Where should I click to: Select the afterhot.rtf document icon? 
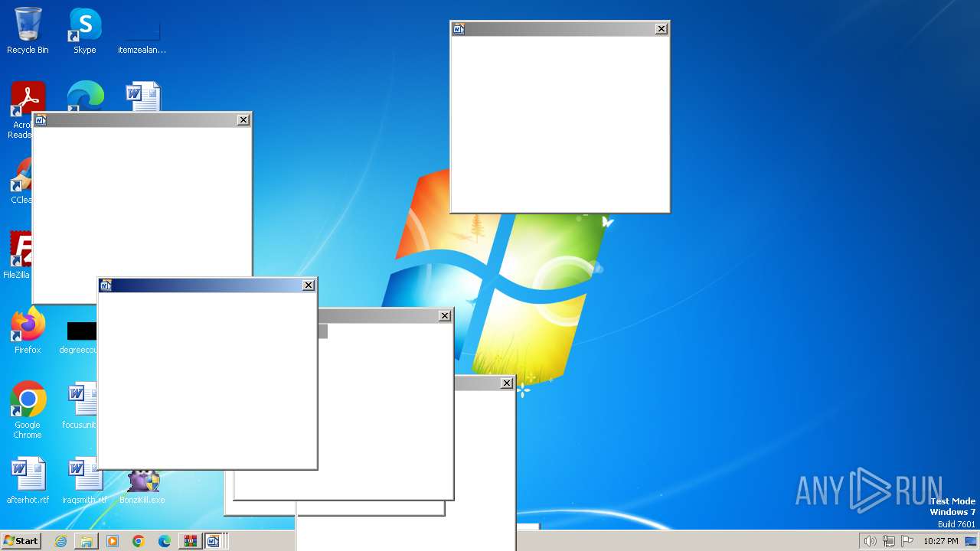coord(28,481)
